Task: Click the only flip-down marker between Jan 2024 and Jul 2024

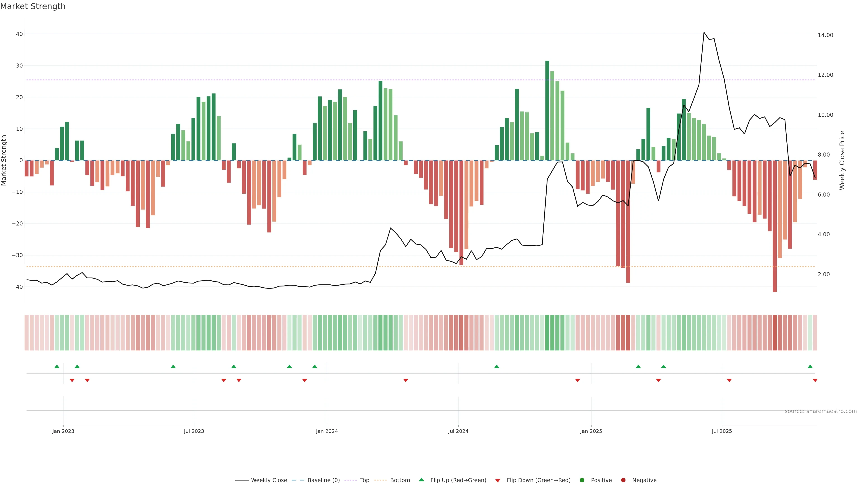Action: 406,380
